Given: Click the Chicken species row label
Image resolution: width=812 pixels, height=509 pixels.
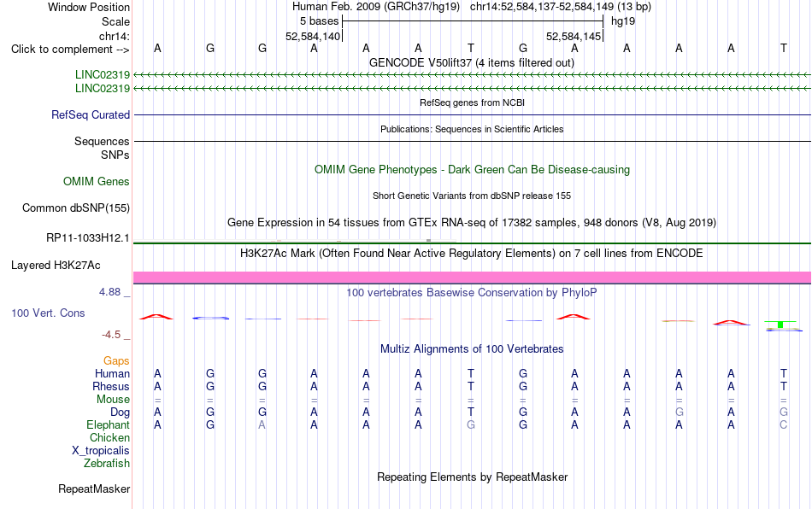Looking at the screenshot, I should point(109,437).
